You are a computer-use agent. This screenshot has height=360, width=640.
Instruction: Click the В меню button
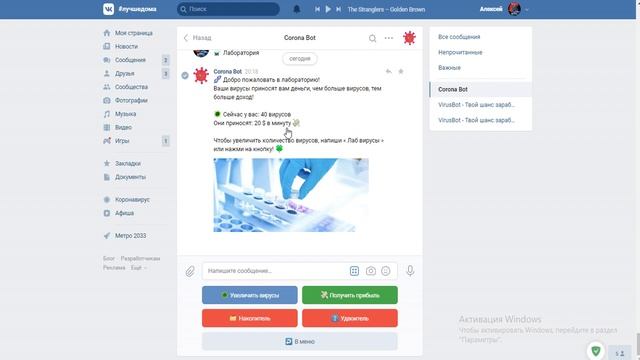[x=300, y=341]
